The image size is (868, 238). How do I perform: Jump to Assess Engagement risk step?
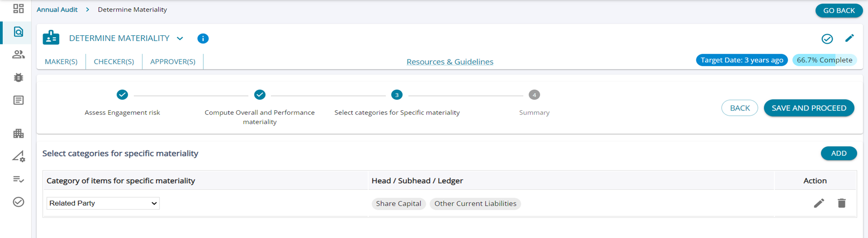(122, 95)
